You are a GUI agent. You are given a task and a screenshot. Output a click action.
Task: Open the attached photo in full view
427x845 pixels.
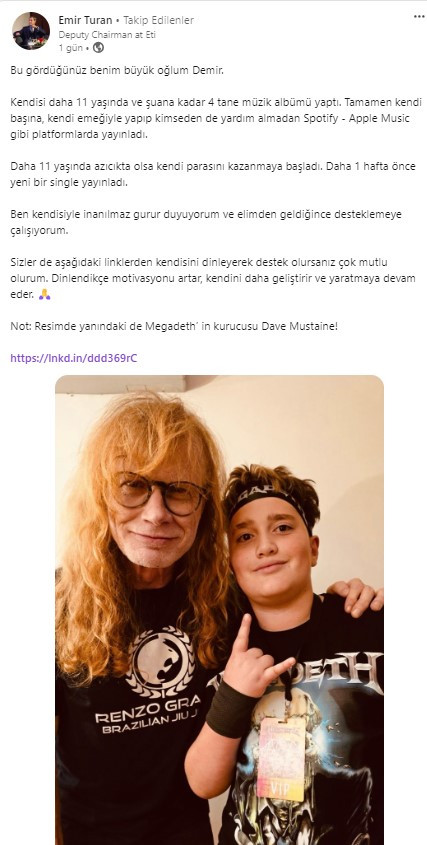click(219, 609)
